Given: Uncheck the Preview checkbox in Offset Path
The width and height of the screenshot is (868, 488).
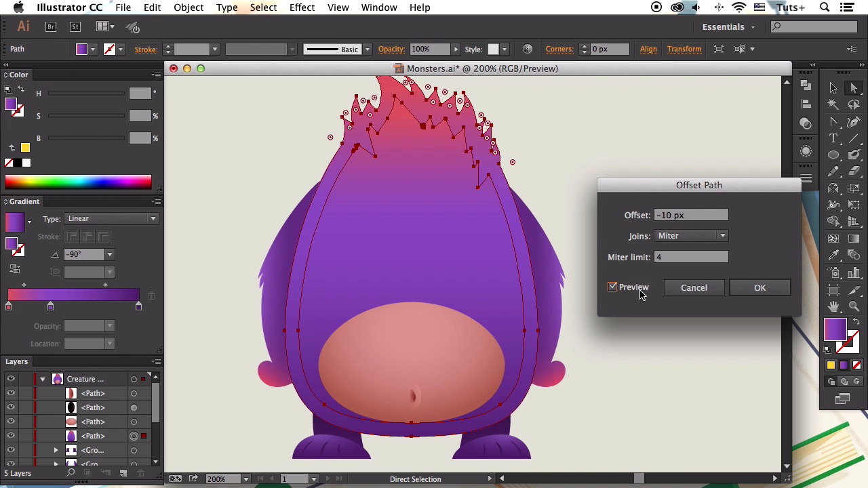Looking at the screenshot, I should (x=612, y=287).
